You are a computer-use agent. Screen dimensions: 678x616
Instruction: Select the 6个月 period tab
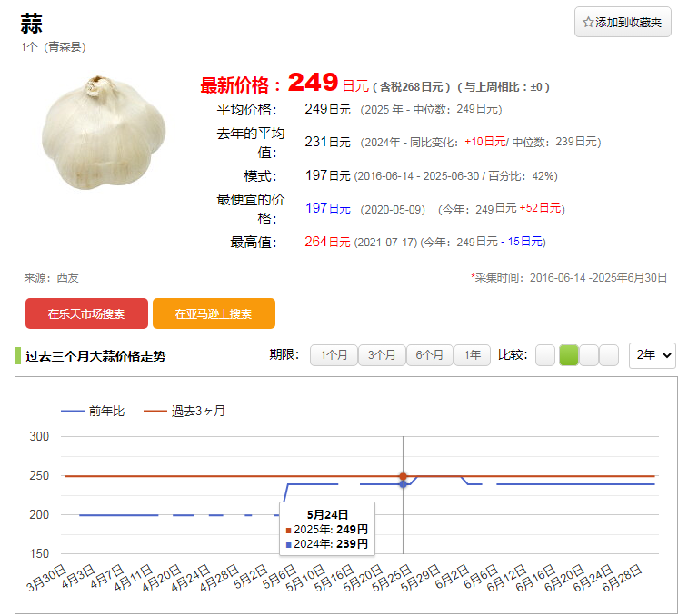pos(429,355)
